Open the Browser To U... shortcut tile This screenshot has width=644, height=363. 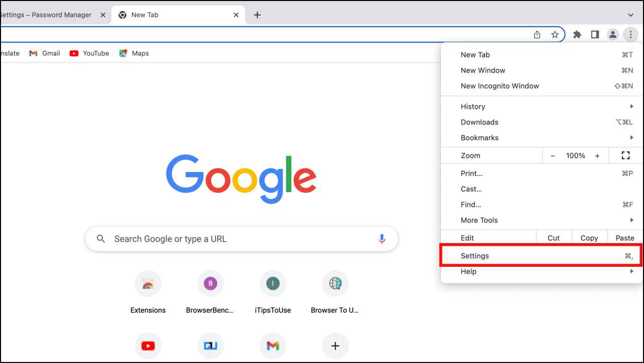tap(335, 292)
